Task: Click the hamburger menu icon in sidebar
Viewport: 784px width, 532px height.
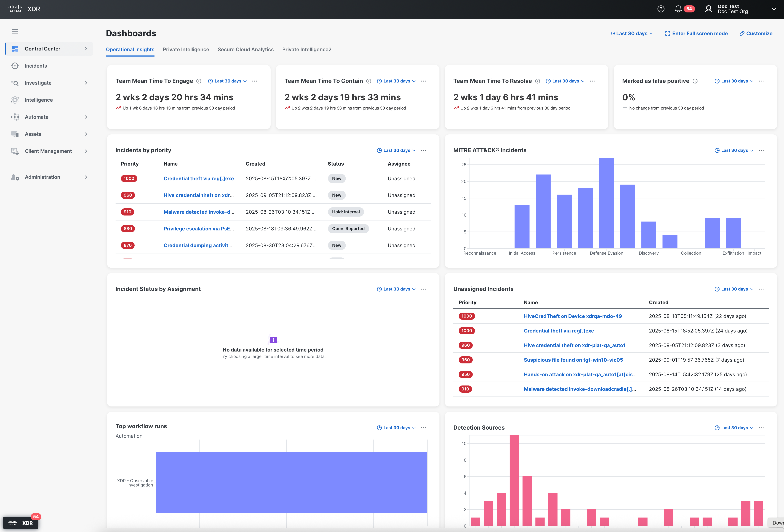Action: [x=15, y=32]
